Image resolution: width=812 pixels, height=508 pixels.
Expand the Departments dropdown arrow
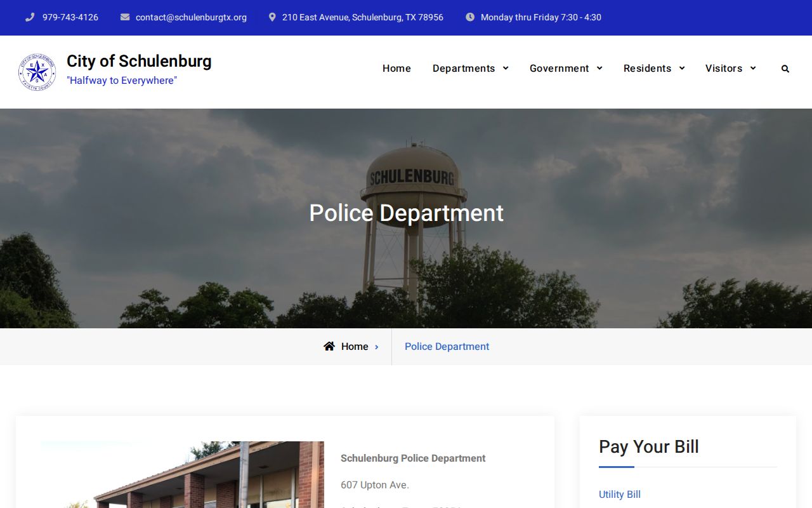tap(506, 68)
